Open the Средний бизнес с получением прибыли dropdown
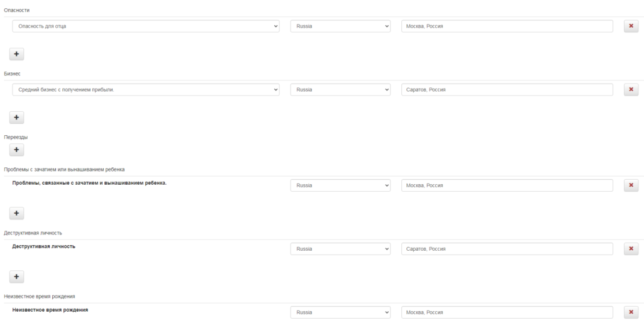Viewport: 644px width, 325px height. [146, 90]
